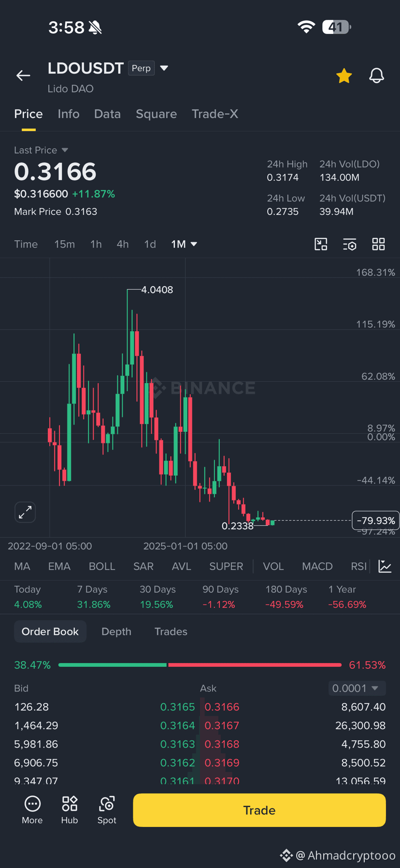The height and width of the screenshot is (868, 400).
Task: Select the Time chart interval
Action: (x=26, y=244)
